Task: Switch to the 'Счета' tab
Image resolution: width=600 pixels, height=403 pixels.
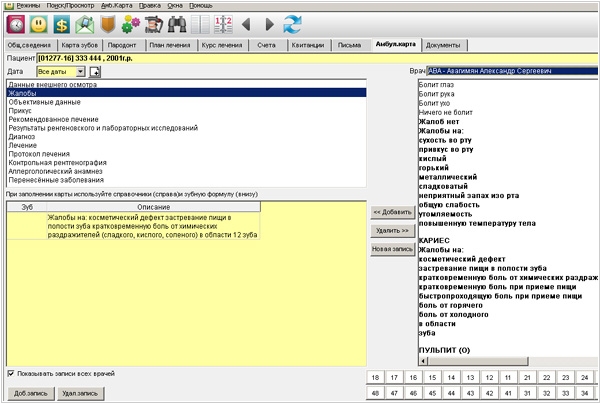Action: [x=266, y=45]
